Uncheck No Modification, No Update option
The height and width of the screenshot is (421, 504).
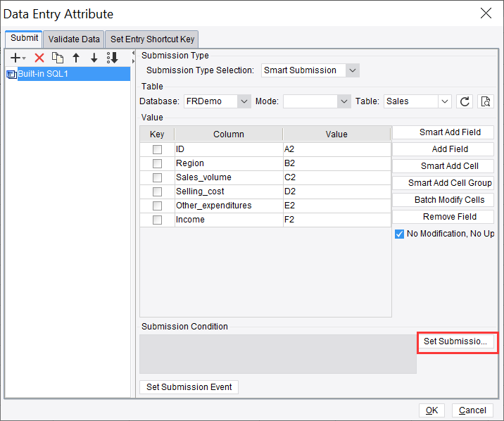point(399,234)
